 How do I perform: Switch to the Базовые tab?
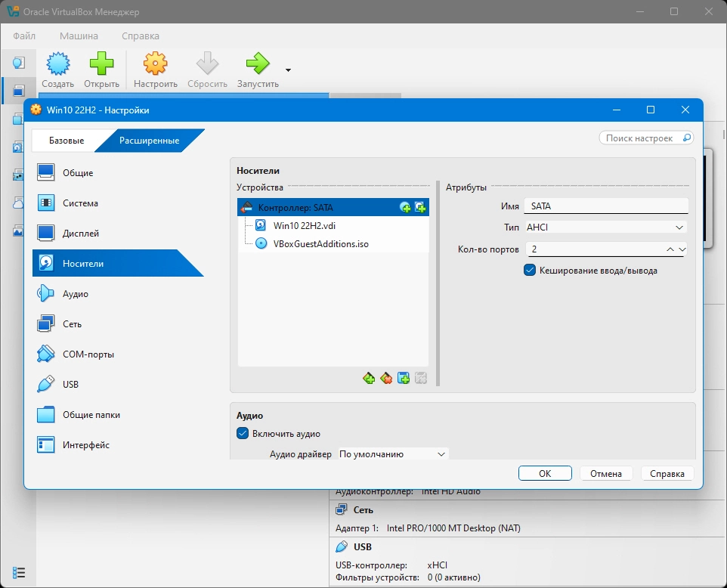click(67, 141)
